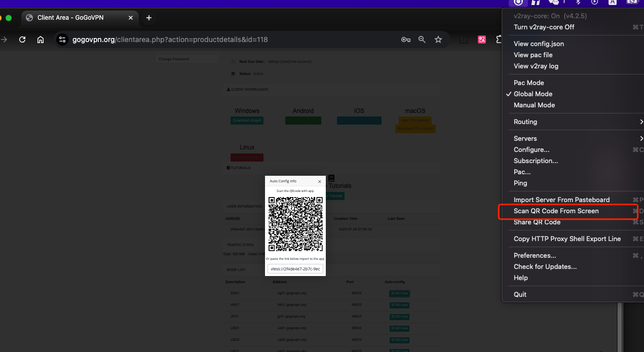Screen dimensions: 644x352
Task: Click the green Android download button
Action: 303,121
